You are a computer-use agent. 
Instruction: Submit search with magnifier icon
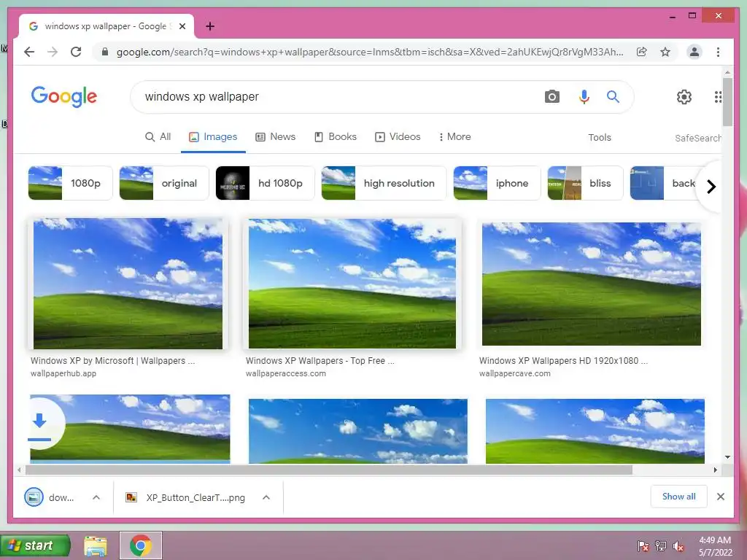[613, 97]
